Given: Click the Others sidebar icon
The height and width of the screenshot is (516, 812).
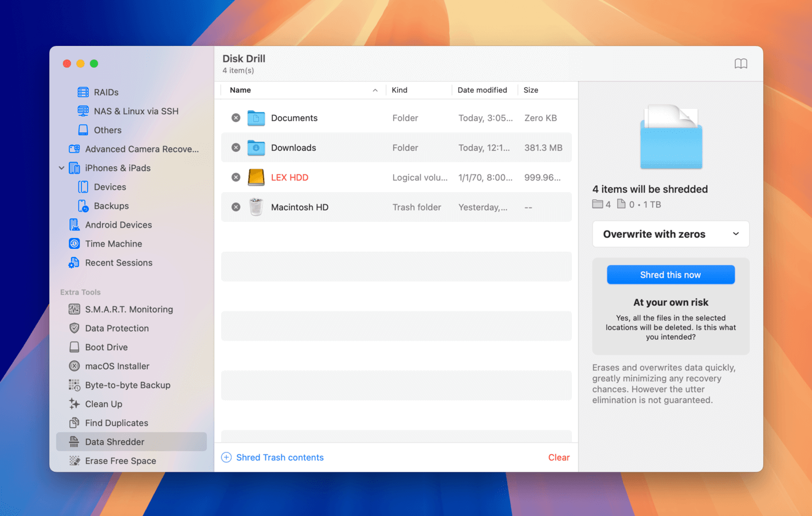Looking at the screenshot, I should point(83,130).
